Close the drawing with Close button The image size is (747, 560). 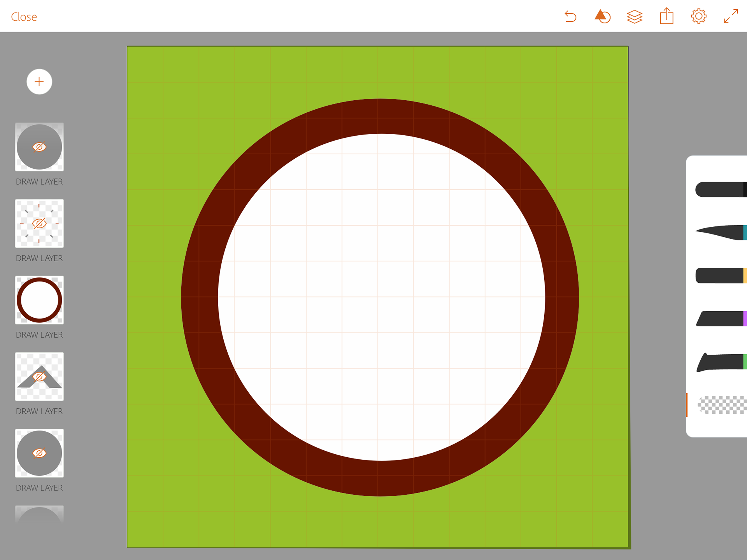pyautogui.click(x=24, y=17)
